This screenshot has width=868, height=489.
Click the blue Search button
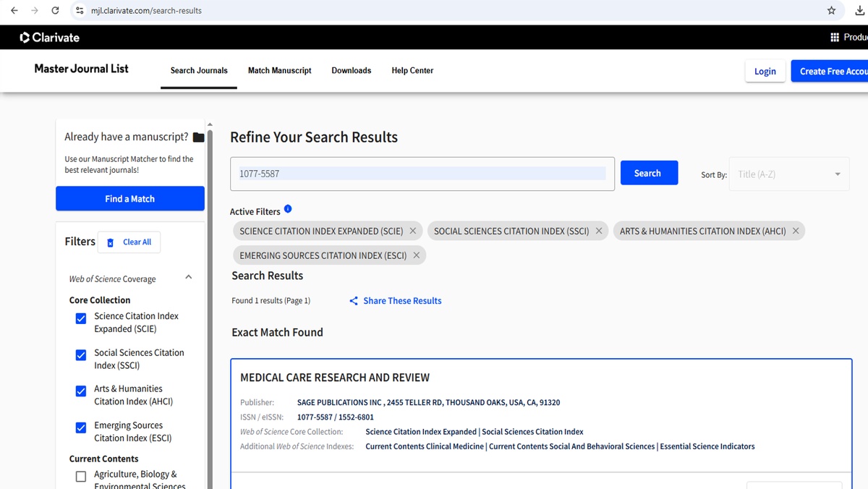[x=649, y=173]
